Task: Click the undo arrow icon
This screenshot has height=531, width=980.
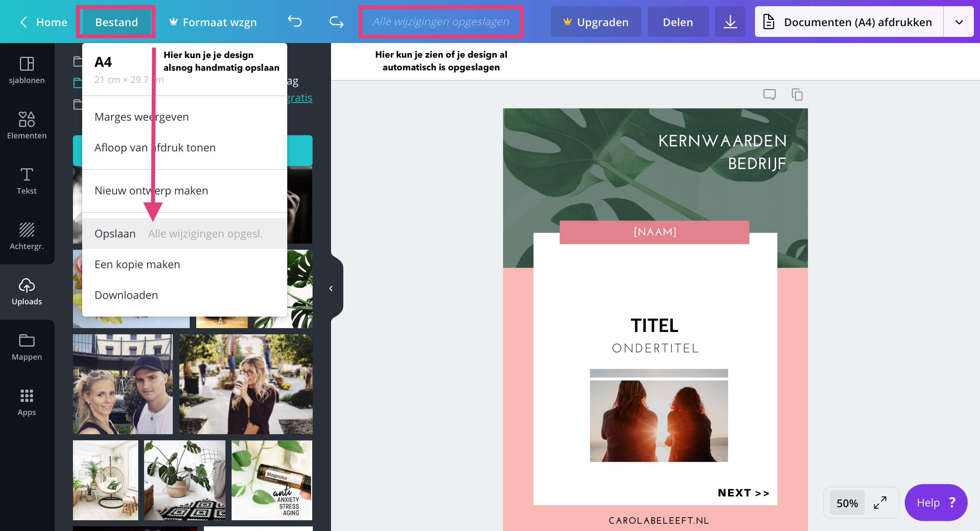Action: point(295,22)
